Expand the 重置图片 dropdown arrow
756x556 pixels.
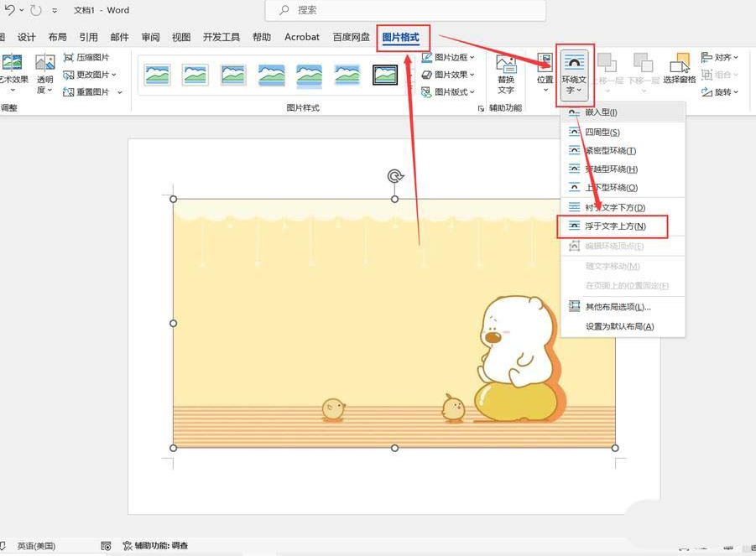120,92
